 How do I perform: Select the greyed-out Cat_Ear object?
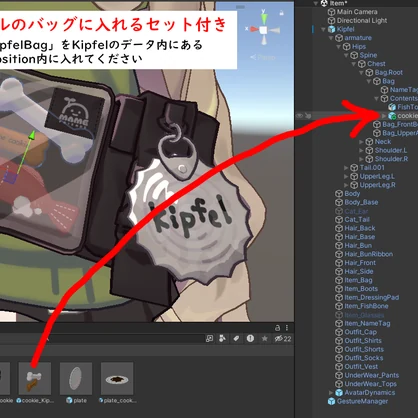[356, 211]
